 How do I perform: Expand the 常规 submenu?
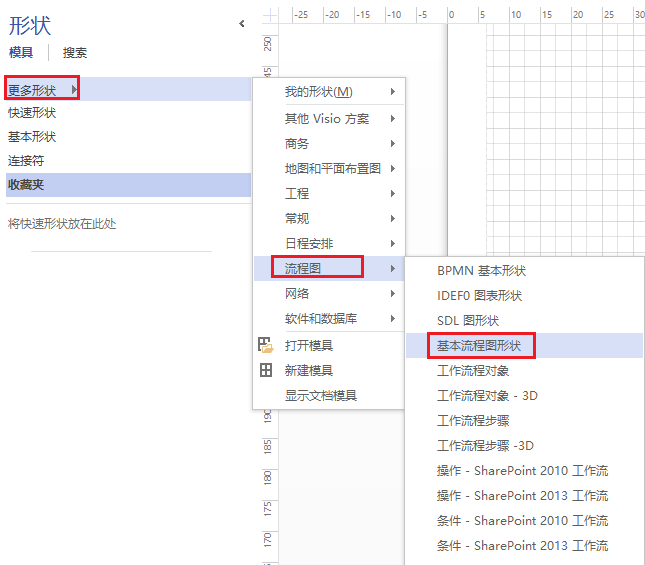(x=329, y=218)
